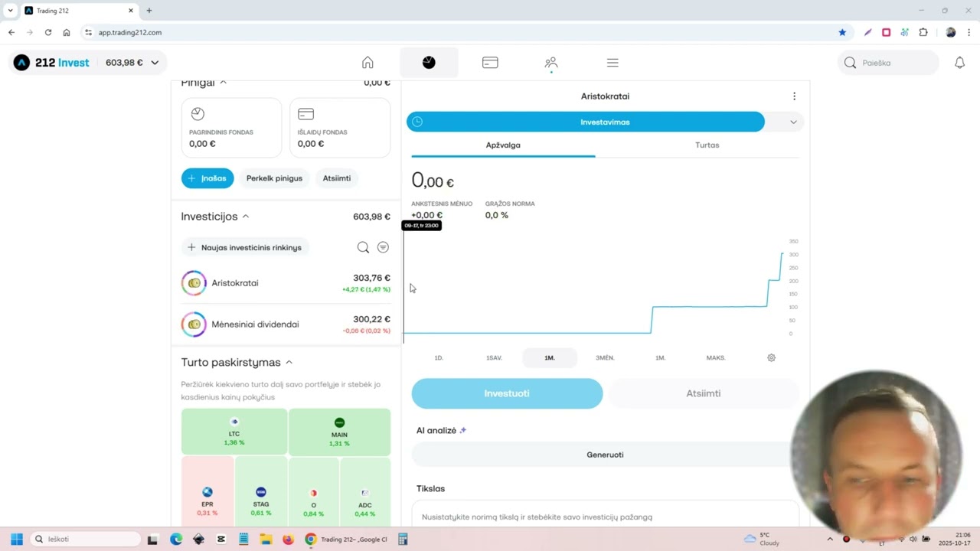The width and height of the screenshot is (980, 551).
Task: Click the purple feather extension icon
Action: click(x=867, y=32)
